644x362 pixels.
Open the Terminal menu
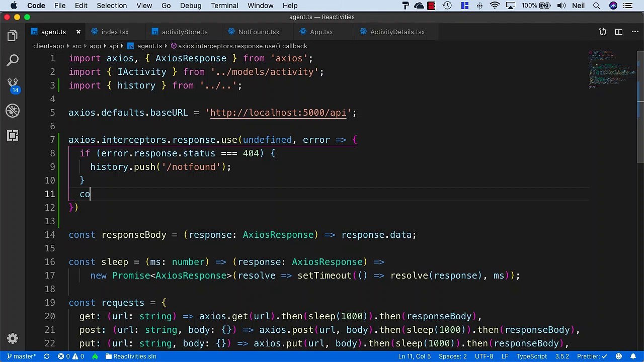pyautogui.click(x=224, y=6)
